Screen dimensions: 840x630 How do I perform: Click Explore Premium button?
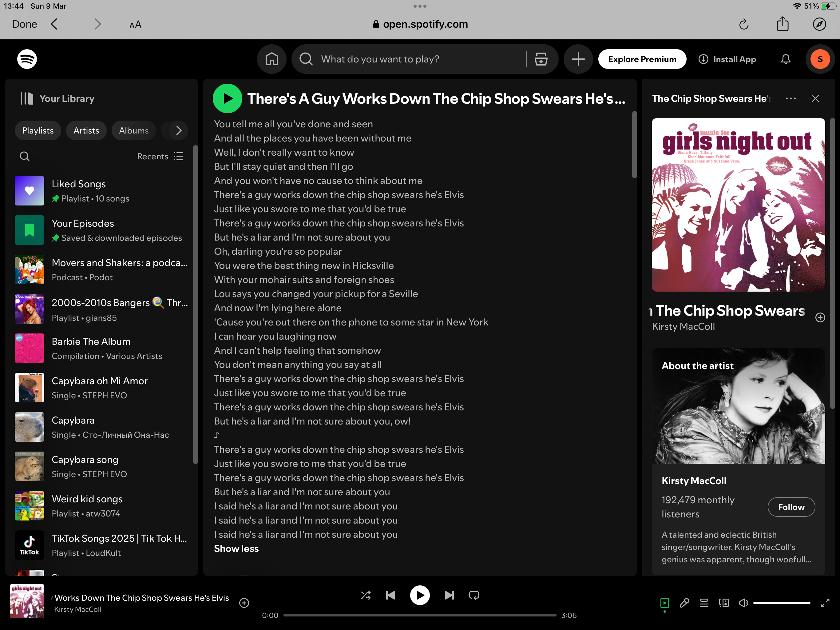[x=642, y=59]
